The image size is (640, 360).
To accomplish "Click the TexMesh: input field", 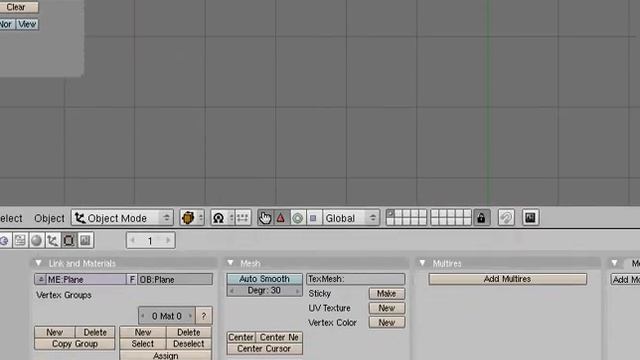I will click(x=356, y=279).
